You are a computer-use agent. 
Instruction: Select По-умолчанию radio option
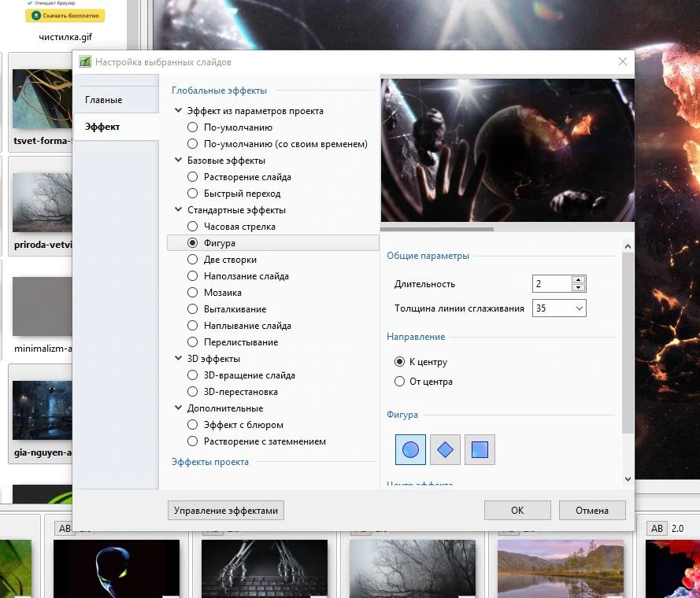point(192,127)
